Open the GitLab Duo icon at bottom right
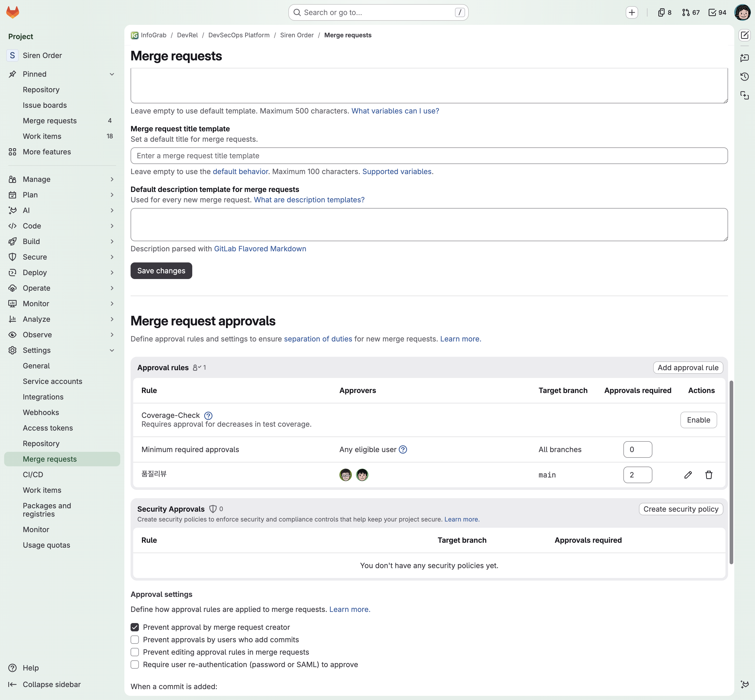 (744, 684)
